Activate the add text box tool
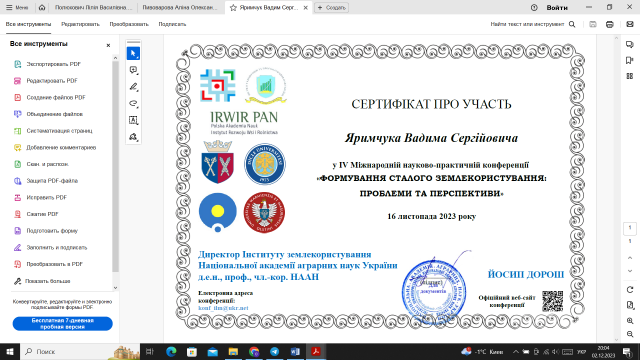The height and width of the screenshot is (360, 640). click(133, 120)
